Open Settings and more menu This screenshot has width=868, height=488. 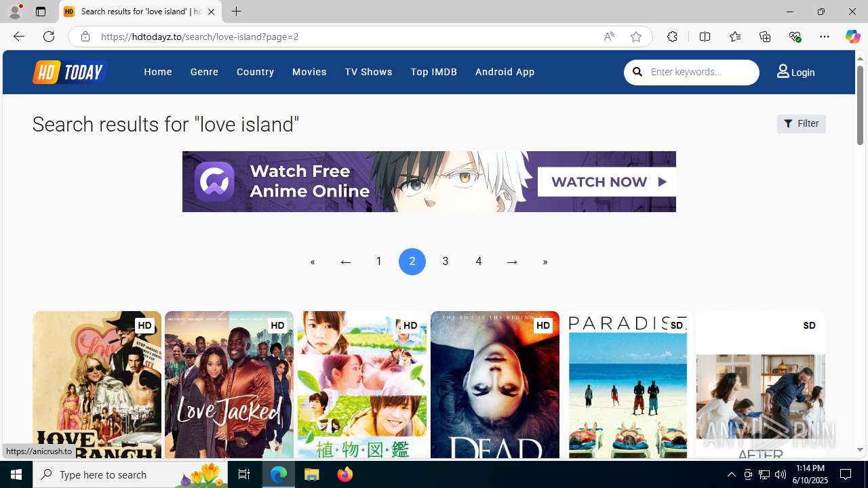point(825,37)
